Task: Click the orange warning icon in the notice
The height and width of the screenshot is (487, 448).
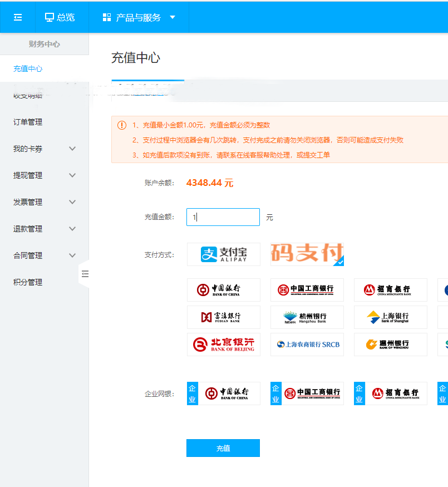Action: click(x=122, y=125)
